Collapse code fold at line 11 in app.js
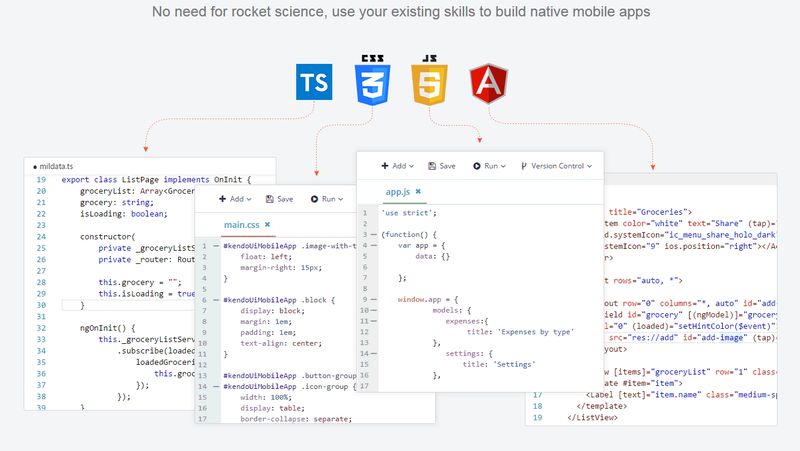This screenshot has width=800, height=451. point(374,321)
